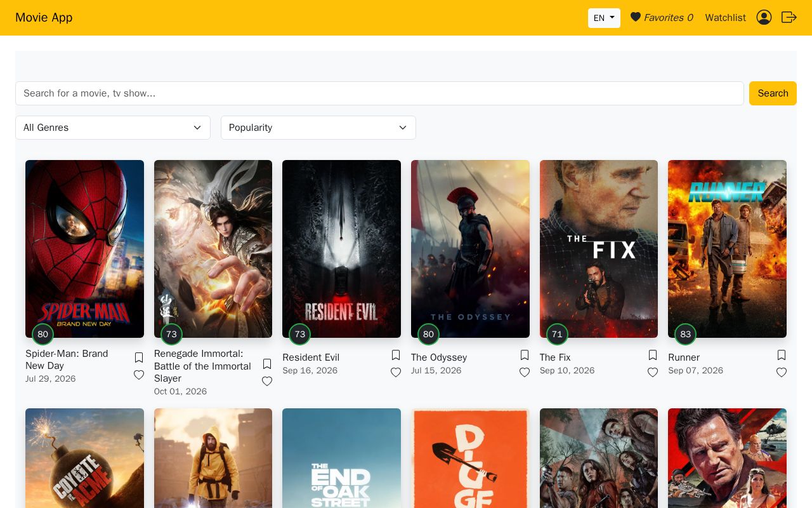Click Spider-Man's 80 rating badge
This screenshot has width=812, height=508.
[x=43, y=334]
